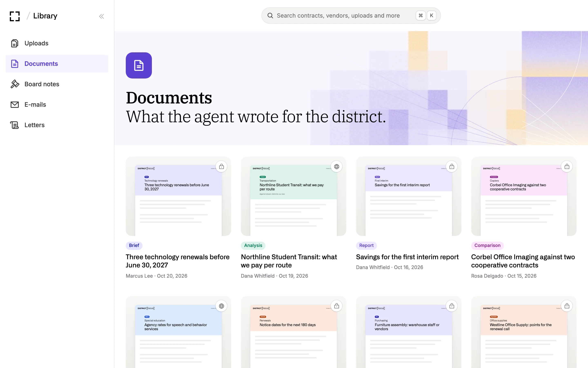588x368 pixels.
Task: Open Corbel Office Imaging document thumbnail
Action: (x=524, y=196)
